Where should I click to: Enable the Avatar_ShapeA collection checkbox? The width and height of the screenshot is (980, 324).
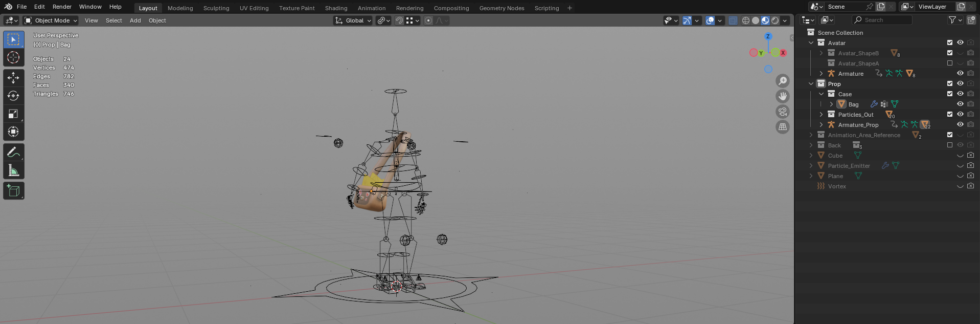coord(949,63)
